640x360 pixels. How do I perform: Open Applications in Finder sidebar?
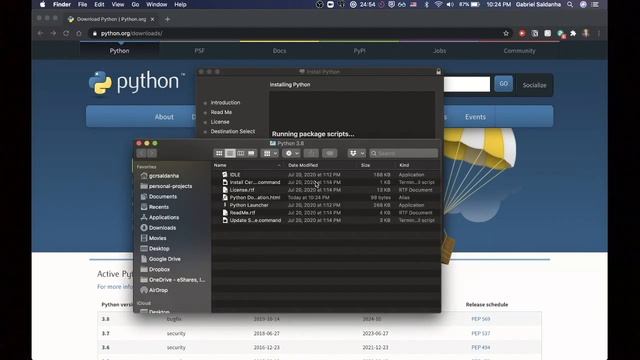coord(164,218)
